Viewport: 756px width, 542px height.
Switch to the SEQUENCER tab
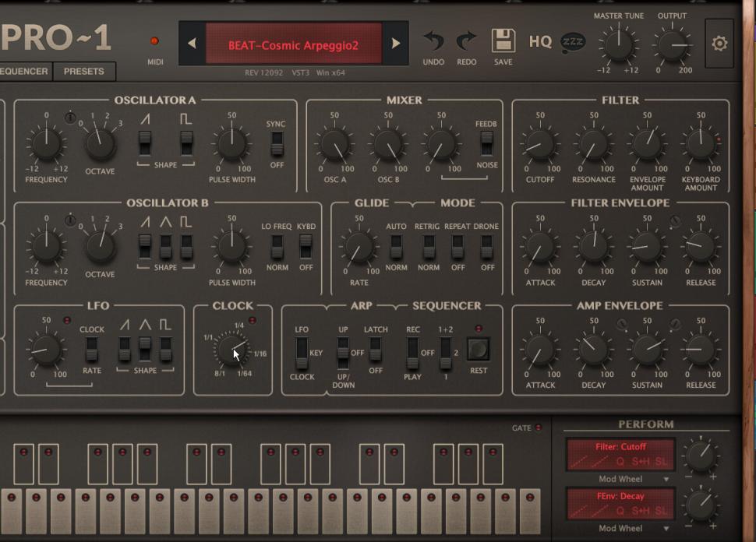25,71
